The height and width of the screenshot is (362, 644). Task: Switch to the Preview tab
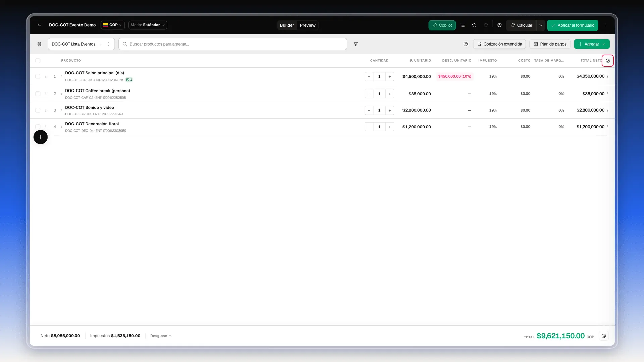point(308,25)
